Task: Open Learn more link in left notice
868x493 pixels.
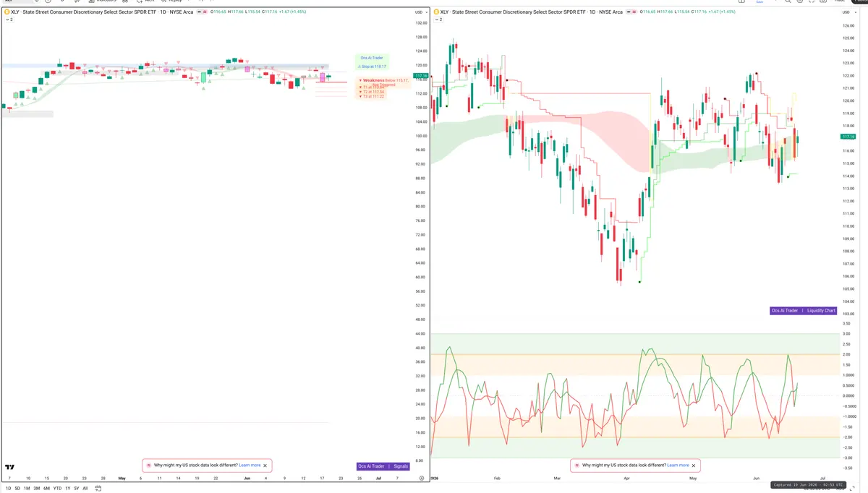Action: pos(250,466)
